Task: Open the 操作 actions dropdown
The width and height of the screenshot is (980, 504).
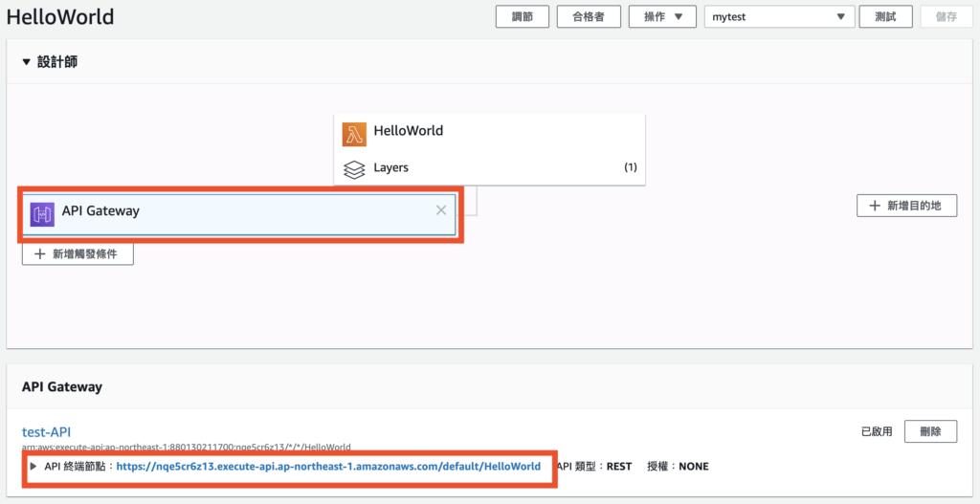Action: click(662, 17)
